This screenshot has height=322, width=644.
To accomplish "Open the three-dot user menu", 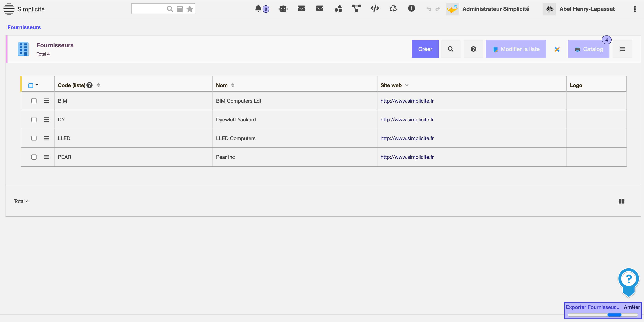I will tap(635, 9).
